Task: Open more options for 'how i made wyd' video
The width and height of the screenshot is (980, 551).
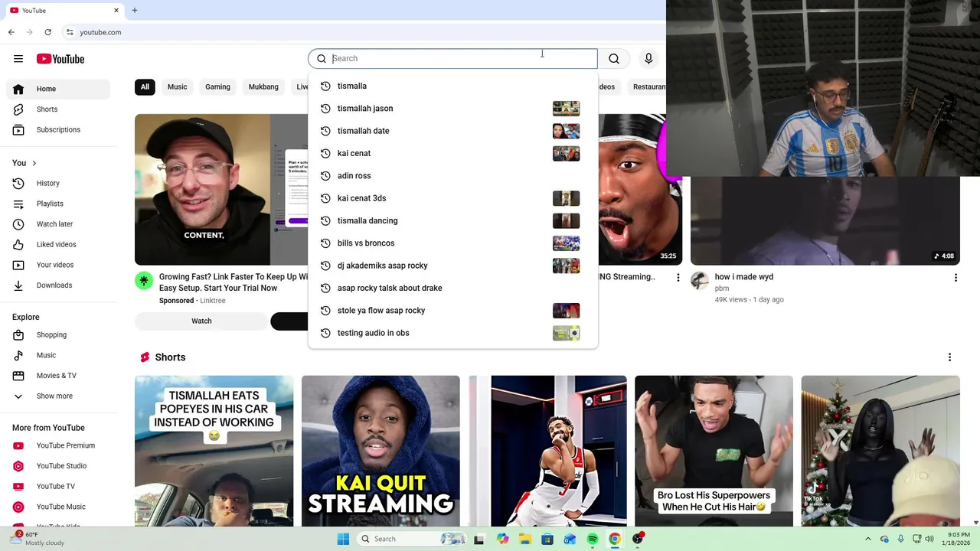Action: coord(955,278)
